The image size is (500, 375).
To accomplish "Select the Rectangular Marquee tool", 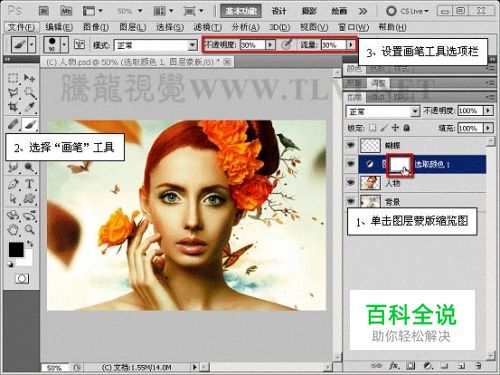I will pyautogui.click(x=13, y=78).
